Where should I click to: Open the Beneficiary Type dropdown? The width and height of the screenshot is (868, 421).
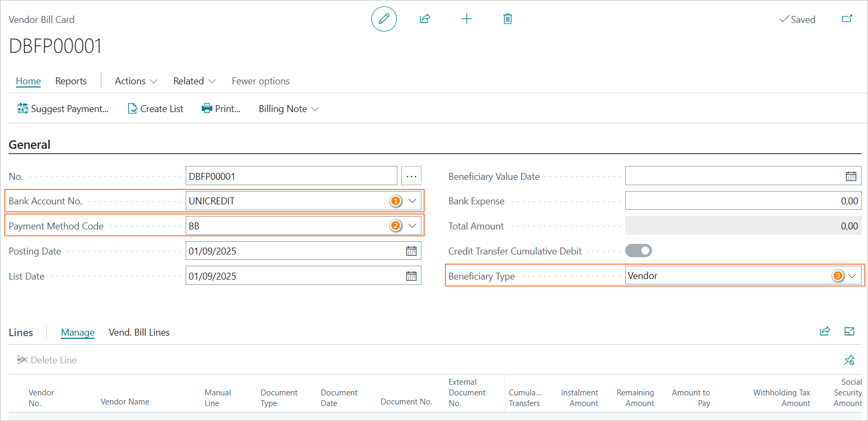tap(852, 276)
